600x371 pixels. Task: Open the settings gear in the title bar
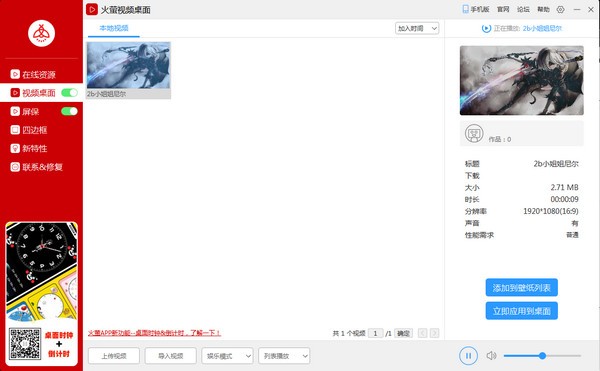click(x=561, y=10)
